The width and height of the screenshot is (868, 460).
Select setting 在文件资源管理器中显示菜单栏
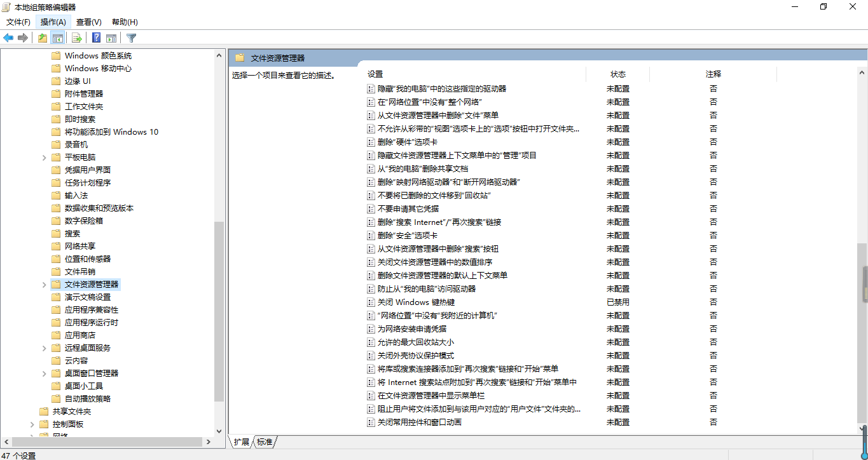tap(431, 396)
